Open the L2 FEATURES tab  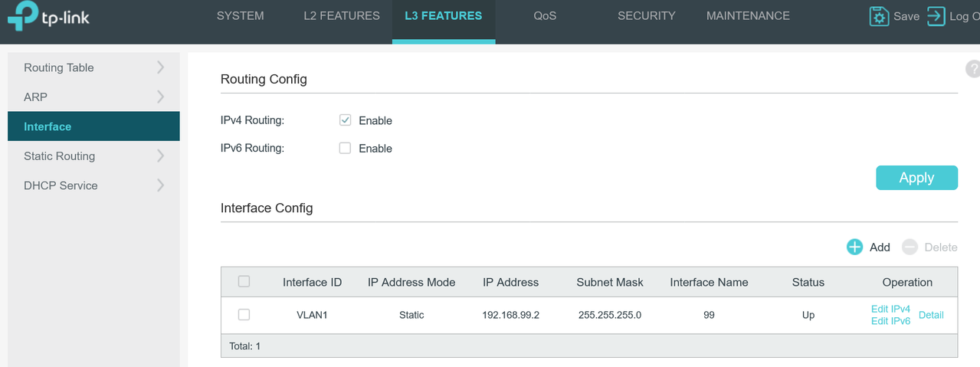click(x=342, y=16)
